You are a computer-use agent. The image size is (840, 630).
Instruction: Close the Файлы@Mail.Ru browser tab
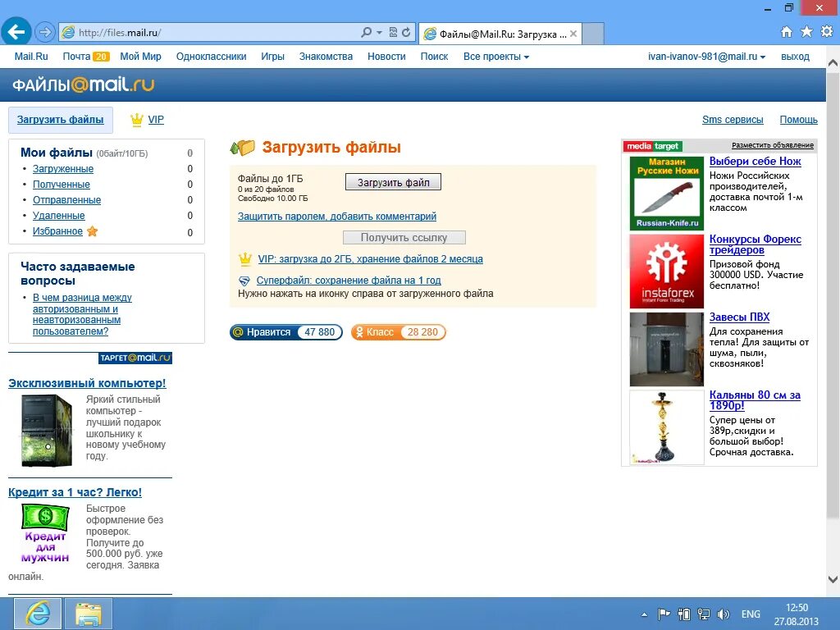coord(573,34)
